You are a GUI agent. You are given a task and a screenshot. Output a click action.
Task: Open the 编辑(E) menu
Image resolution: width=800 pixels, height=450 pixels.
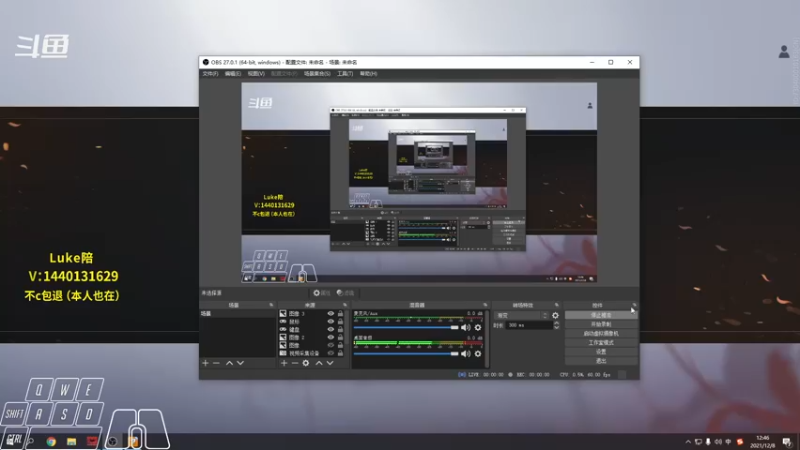point(233,74)
